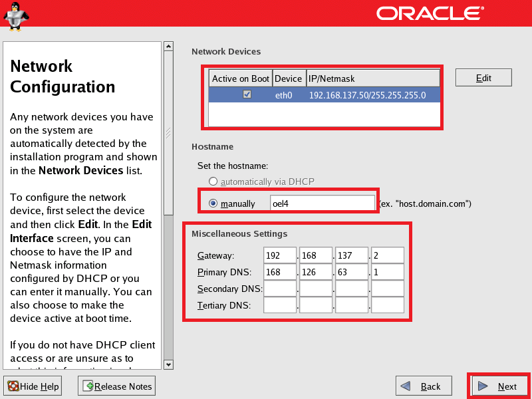Click help panel scroll up arrow
The height and width of the screenshot is (399, 532).
point(168,46)
